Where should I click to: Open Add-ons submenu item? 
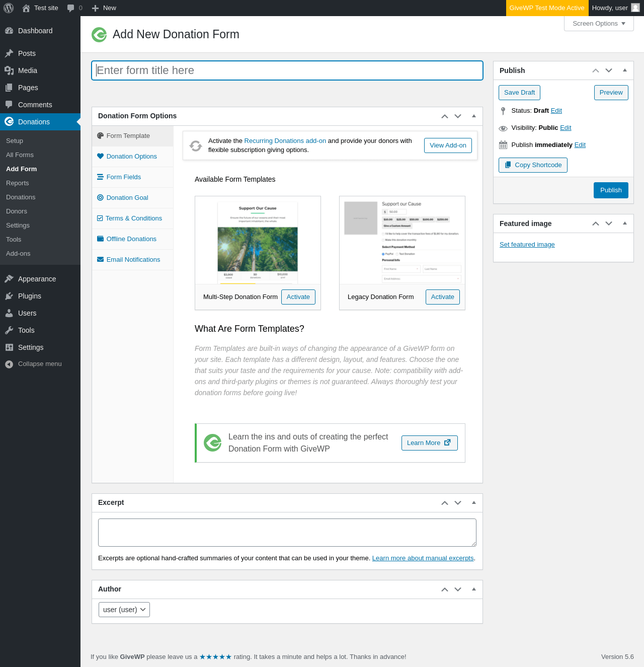(x=18, y=254)
